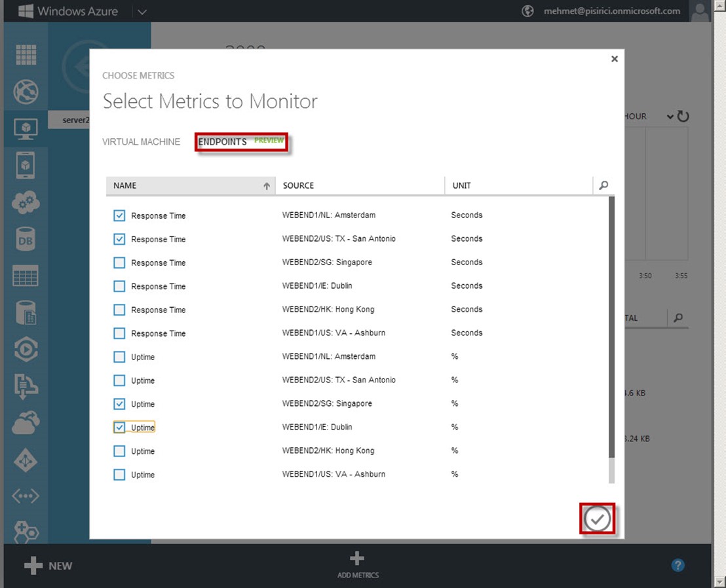Click the browser scrollbar down arrow

click(x=720, y=581)
